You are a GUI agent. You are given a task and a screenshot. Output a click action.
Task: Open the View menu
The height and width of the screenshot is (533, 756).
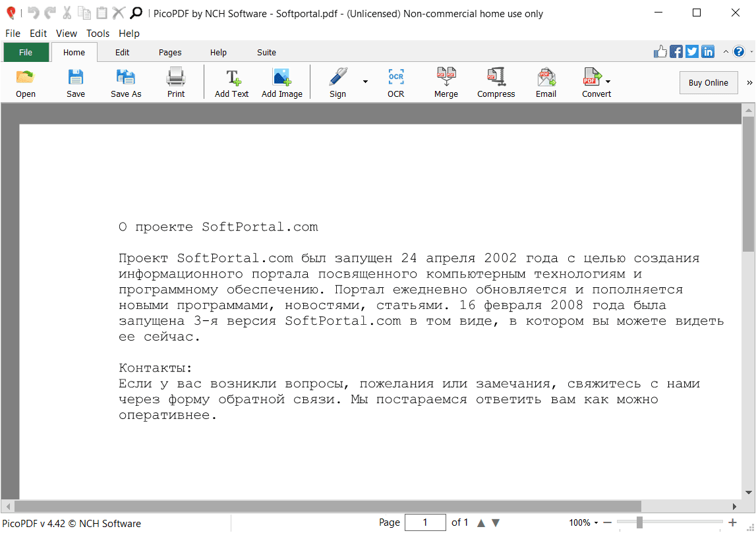66,33
